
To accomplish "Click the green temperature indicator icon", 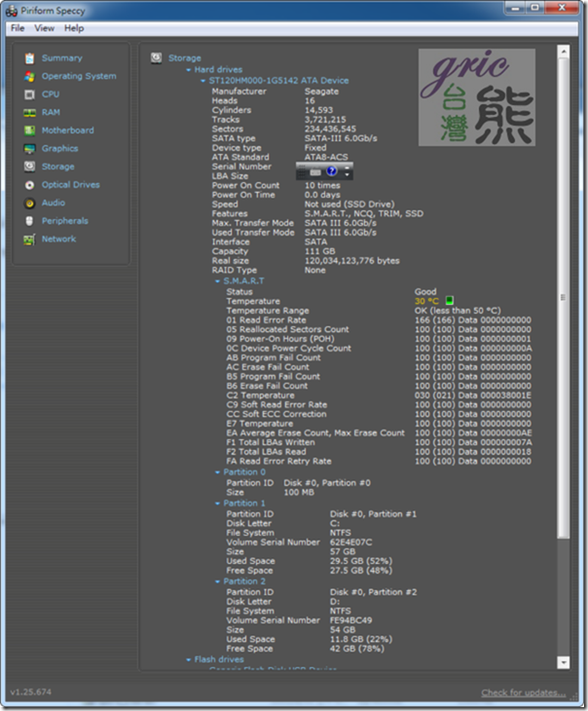I will (449, 301).
